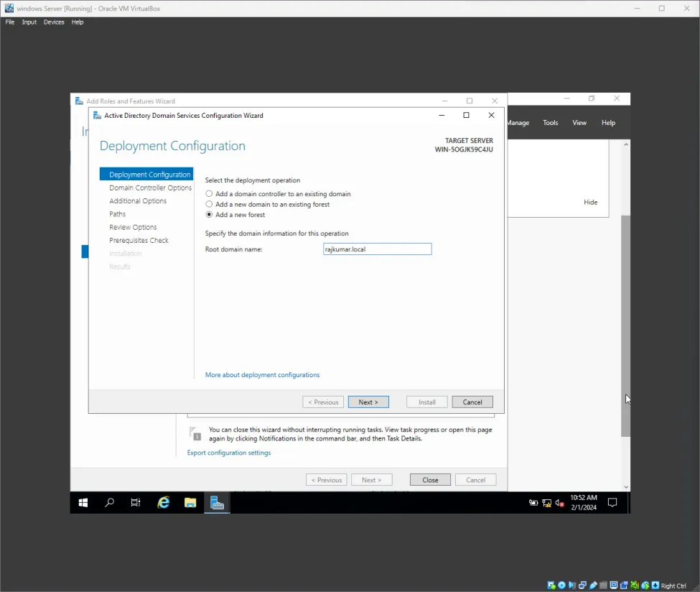This screenshot has width=700, height=592.
Task: Select Add a new domain to existing forest
Action: click(x=267, y=204)
